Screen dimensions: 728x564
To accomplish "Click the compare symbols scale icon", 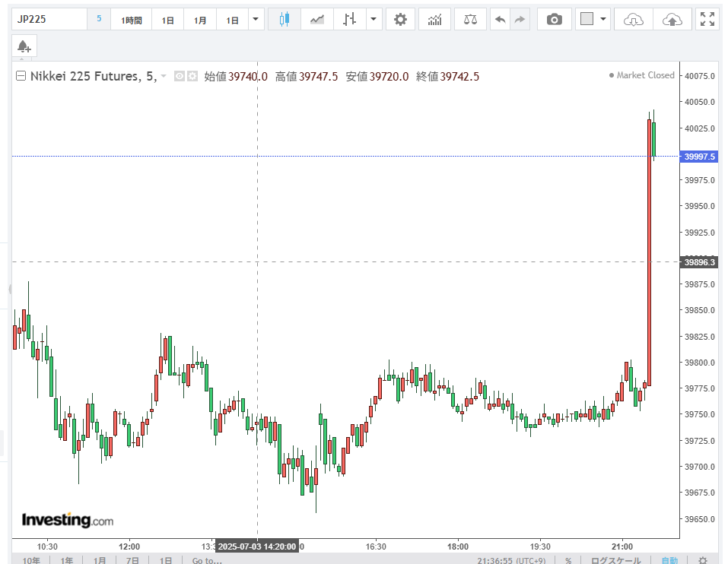I will (470, 20).
